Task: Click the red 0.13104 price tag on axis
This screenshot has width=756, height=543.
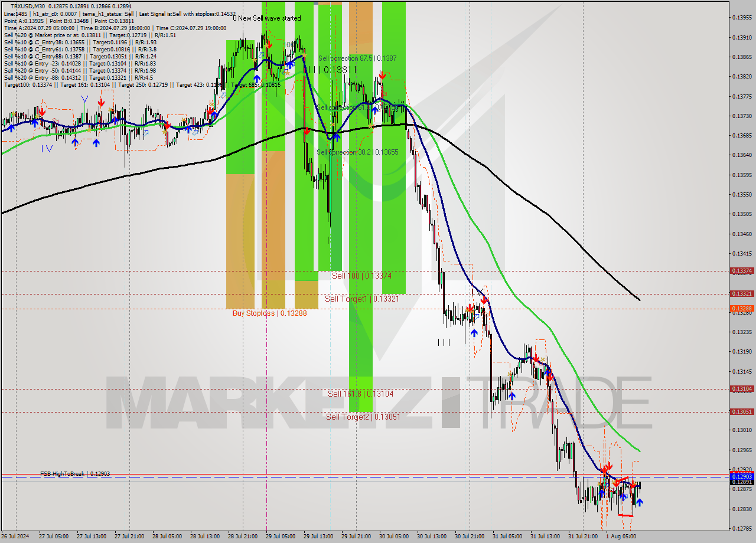Action: pos(742,388)
